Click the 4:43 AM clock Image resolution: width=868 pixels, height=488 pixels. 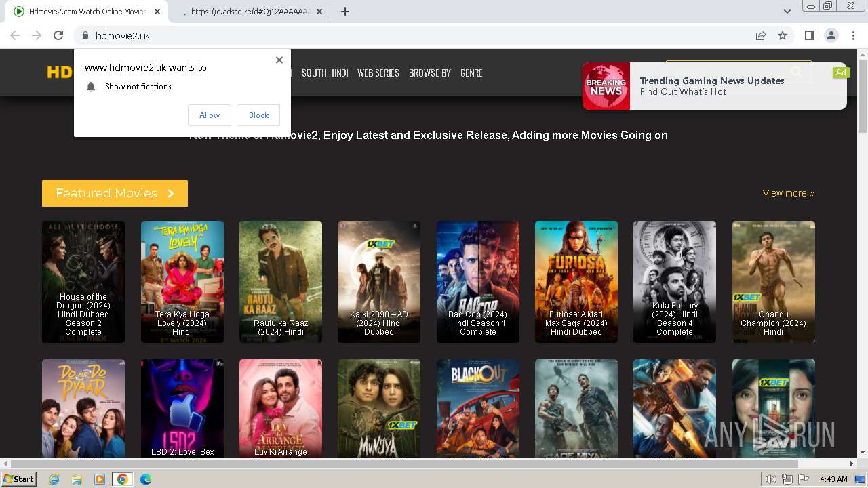(x=833, y=479)
